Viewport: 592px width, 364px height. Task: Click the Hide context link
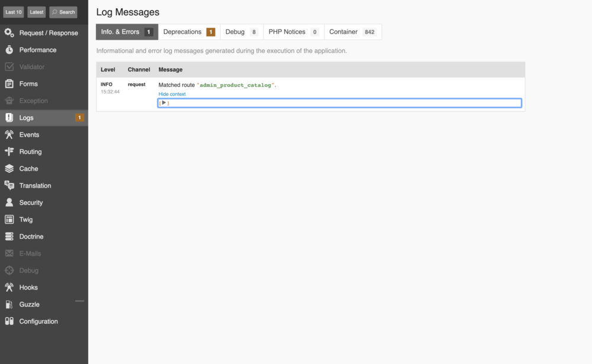(172, 94)
